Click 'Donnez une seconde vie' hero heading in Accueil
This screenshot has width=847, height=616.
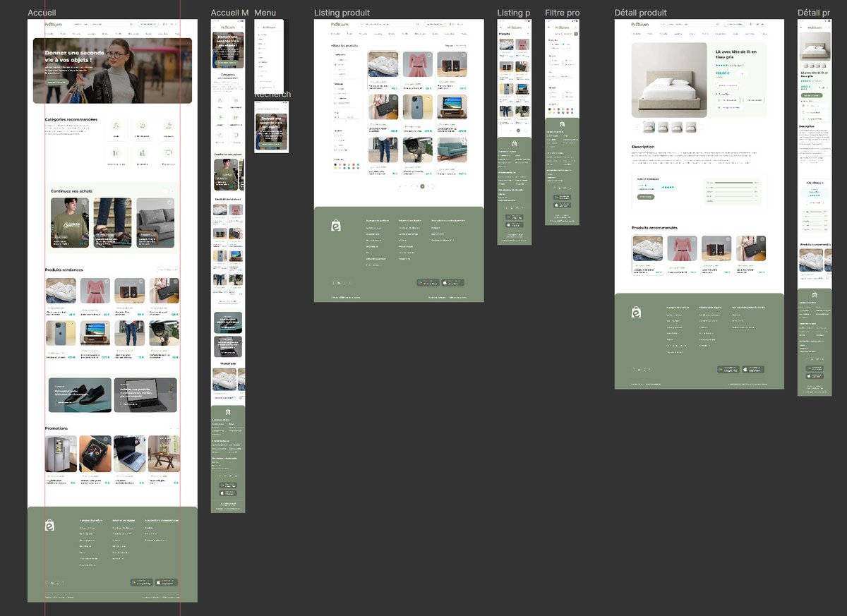(x=74, y=56)
